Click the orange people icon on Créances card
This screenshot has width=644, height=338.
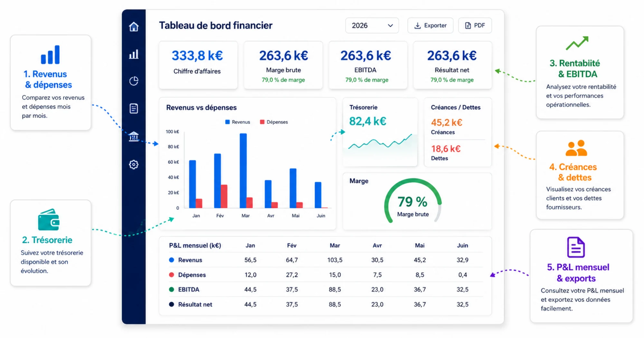click(576, 148)
